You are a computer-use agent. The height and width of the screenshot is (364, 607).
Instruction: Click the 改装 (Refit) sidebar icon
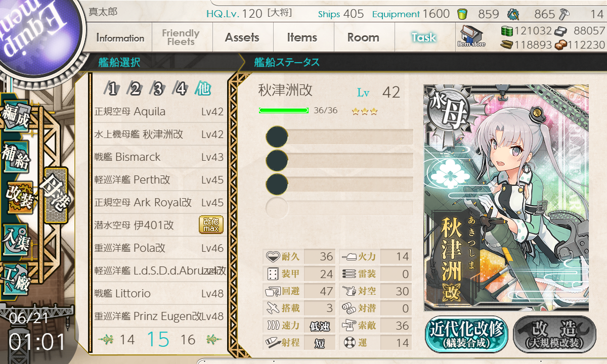19,198
